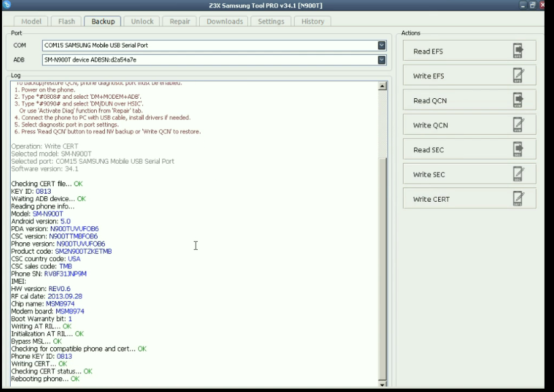This screenshot has width=554, height=392.
Task: Click the 'CSC sales code: TMB' line
Action: [x=41, y=266]
